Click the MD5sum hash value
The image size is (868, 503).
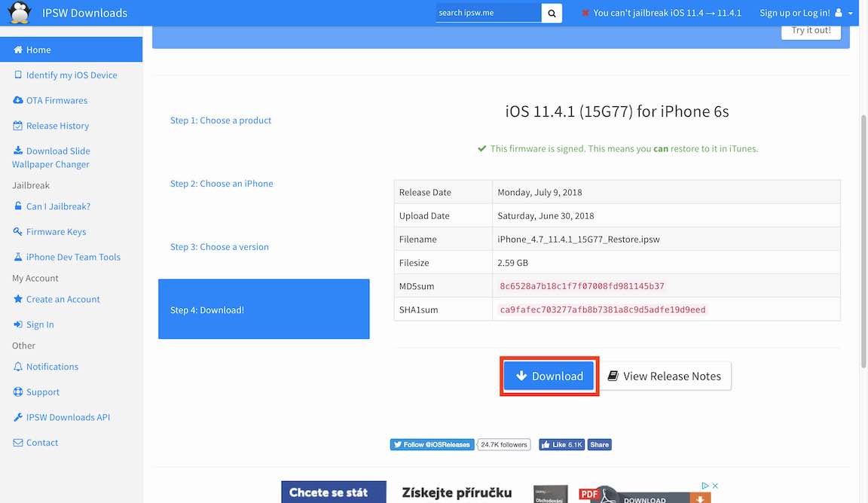pos(582,286)
